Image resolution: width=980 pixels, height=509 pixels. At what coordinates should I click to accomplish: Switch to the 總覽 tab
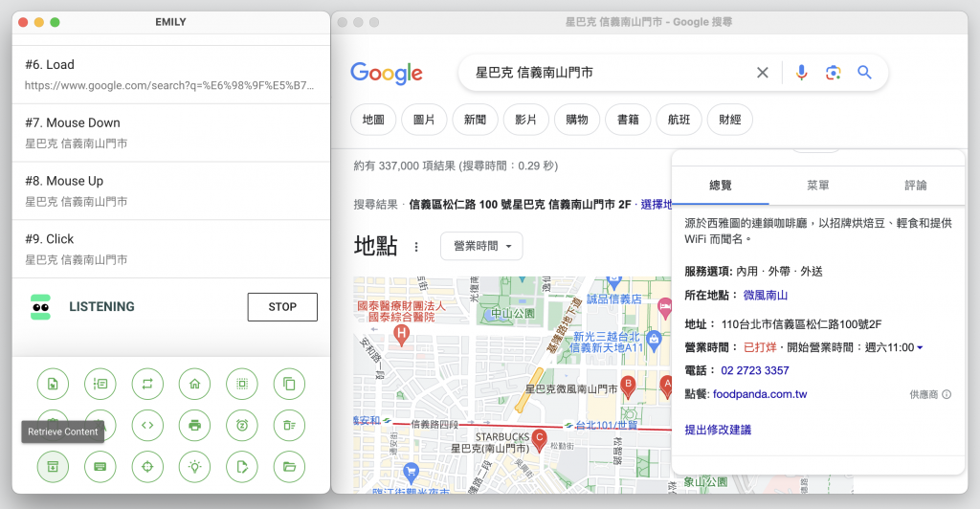[720, 186]
